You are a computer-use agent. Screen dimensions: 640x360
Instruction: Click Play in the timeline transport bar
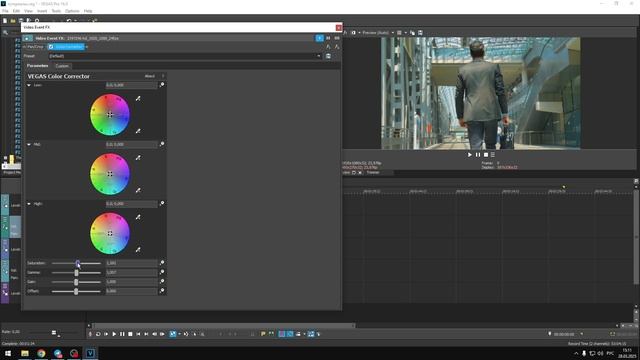[114, 334]
